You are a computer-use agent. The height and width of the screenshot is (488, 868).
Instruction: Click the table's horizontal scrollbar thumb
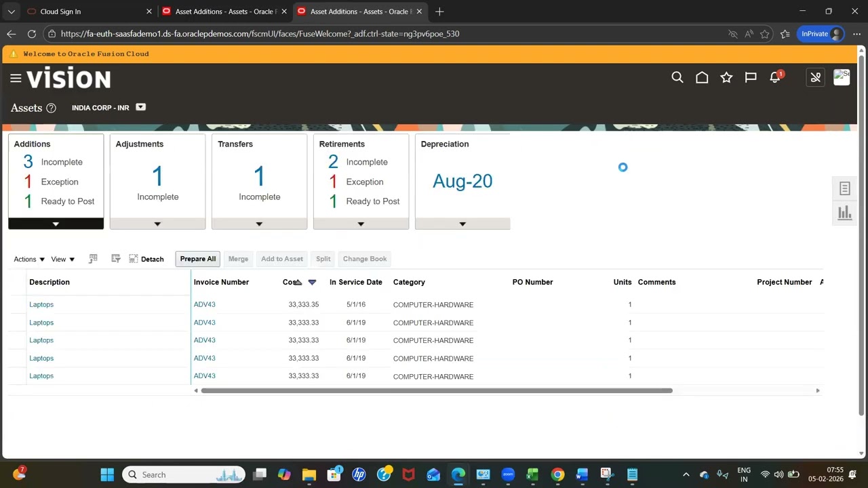(437, 390)
